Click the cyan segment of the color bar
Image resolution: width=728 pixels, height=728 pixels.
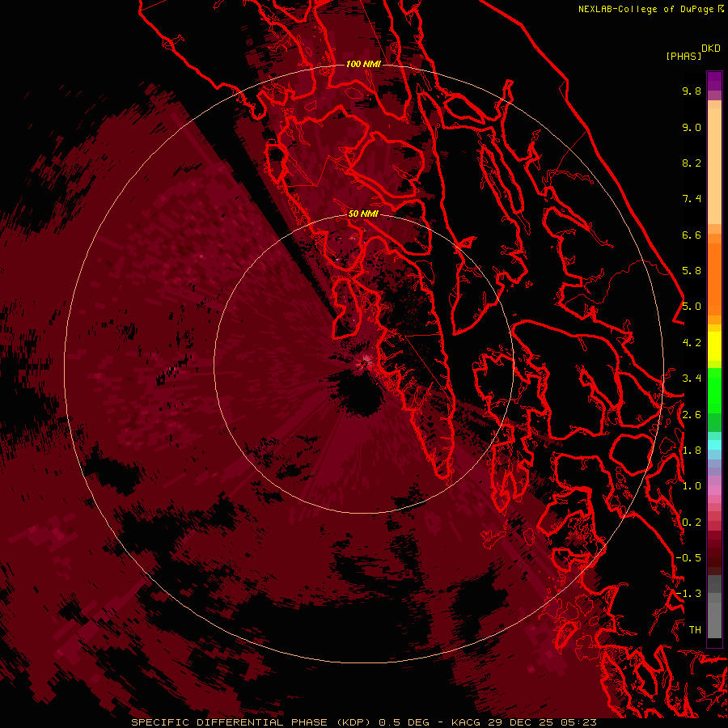pyautogui.click(x=714, y=445)
